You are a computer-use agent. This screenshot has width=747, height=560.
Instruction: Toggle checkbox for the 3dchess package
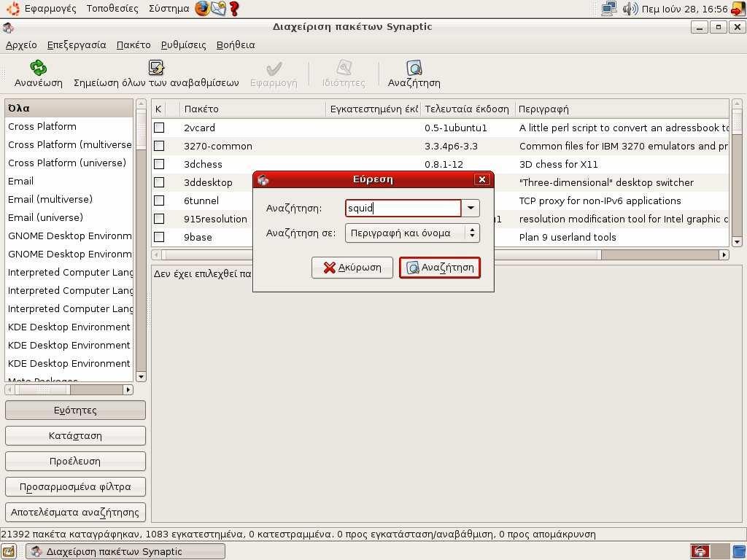159,164
